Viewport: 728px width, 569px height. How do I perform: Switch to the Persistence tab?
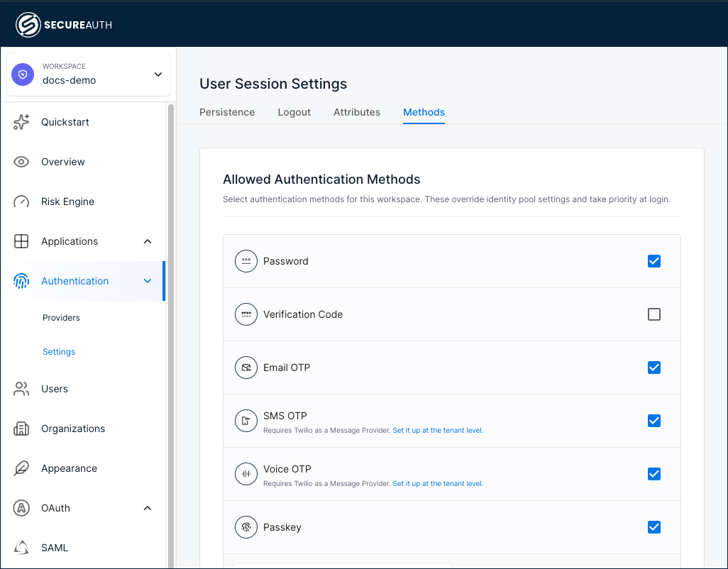[x=227, y=112]
